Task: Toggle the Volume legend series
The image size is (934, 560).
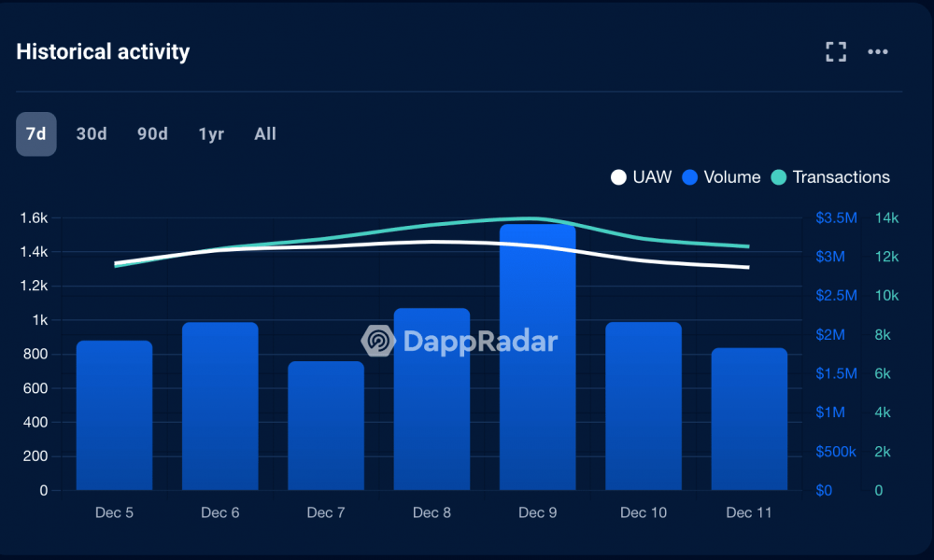Action: (721, 177)
